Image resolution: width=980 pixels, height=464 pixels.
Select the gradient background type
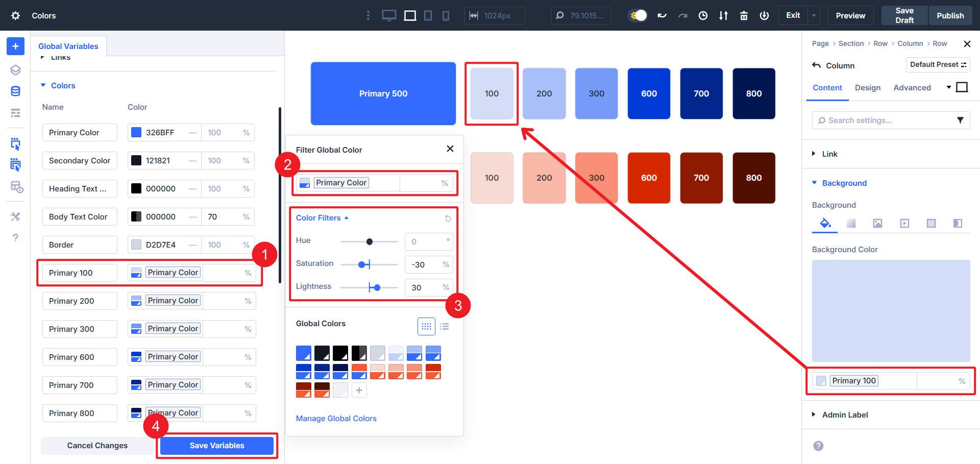851,223
